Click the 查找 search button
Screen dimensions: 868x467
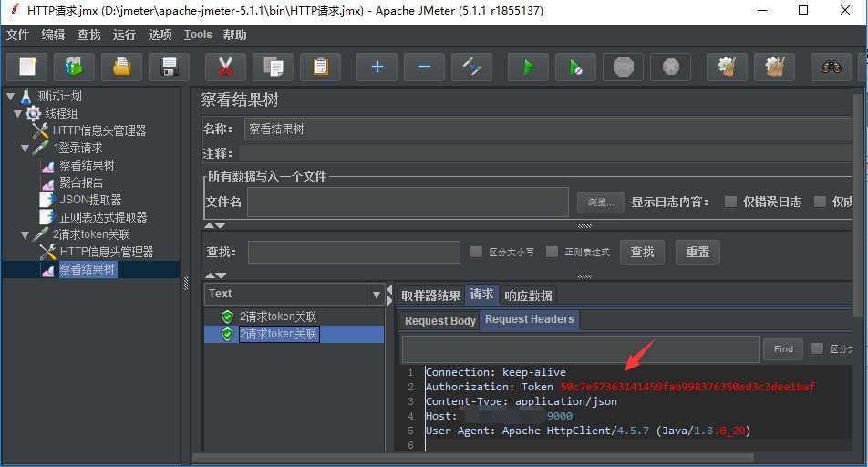pos(642,252)
